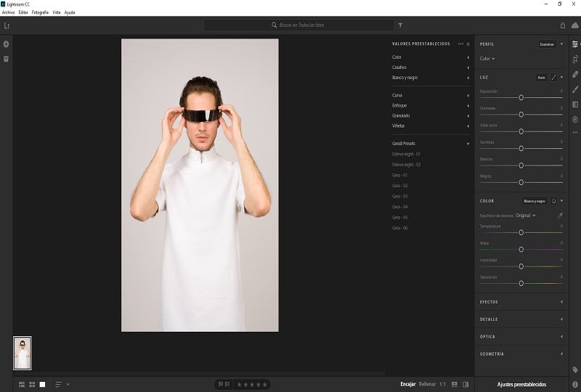Open the share icon at top right
Screen dimensions: 581x392
562,25
